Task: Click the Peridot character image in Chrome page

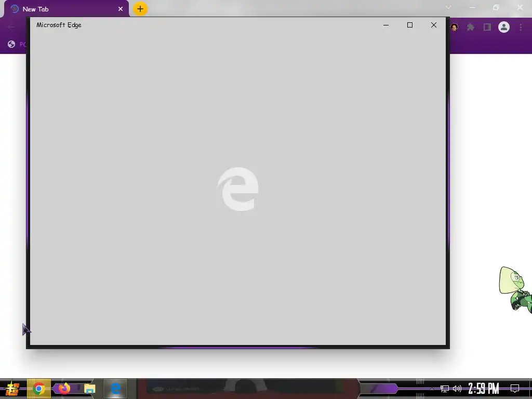Action: point(515,289)
